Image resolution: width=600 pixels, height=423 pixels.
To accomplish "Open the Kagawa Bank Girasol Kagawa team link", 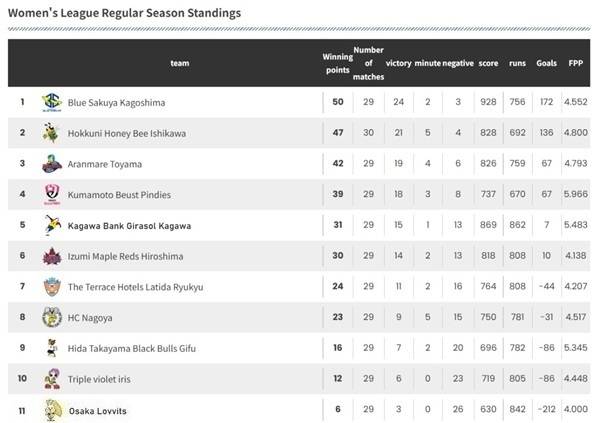I will [129, 226].
